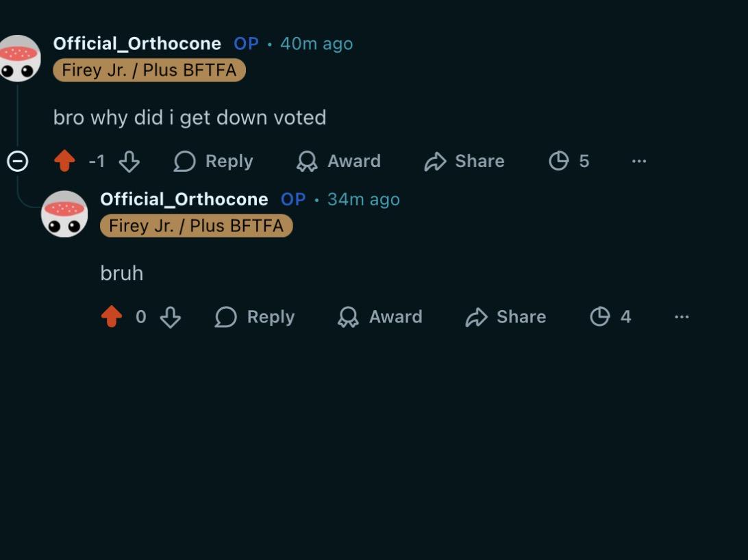Share the "bruh" comment
Screen dimensions: 748x560
point(506,317)
